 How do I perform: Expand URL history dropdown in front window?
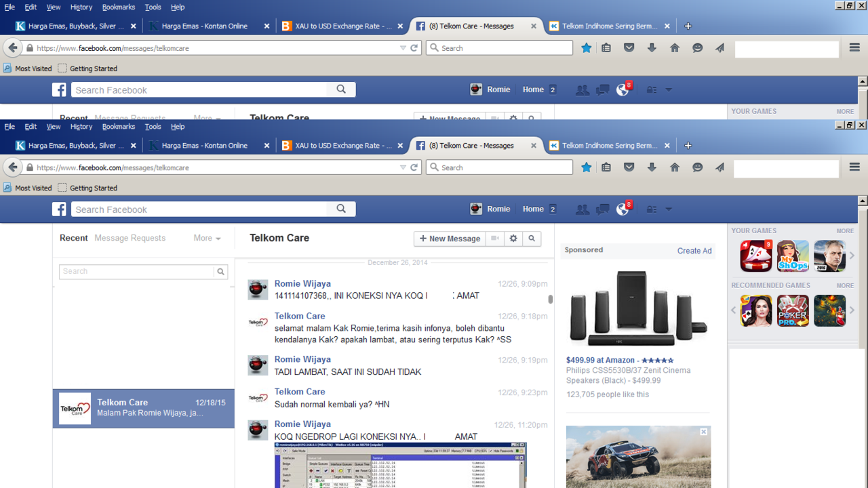(403, 167)
